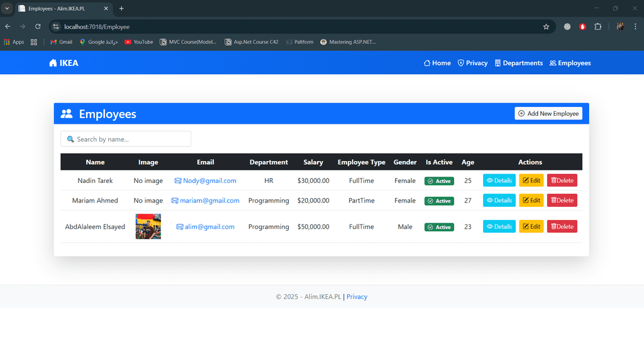This screenshot has height=342, width=644.
Task: Edit Mariam Ahmed's record
Action: tap(531, 201)
